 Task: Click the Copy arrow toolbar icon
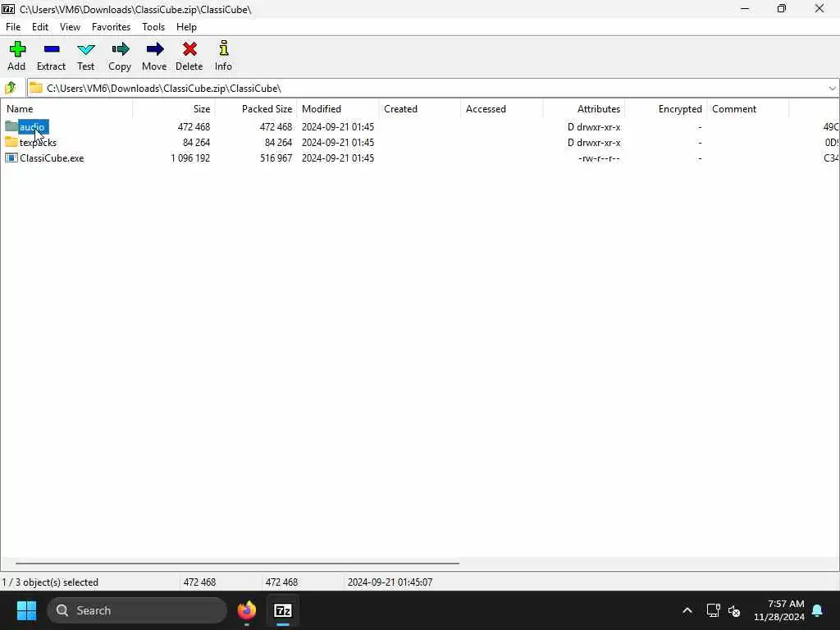coord(120,49)
